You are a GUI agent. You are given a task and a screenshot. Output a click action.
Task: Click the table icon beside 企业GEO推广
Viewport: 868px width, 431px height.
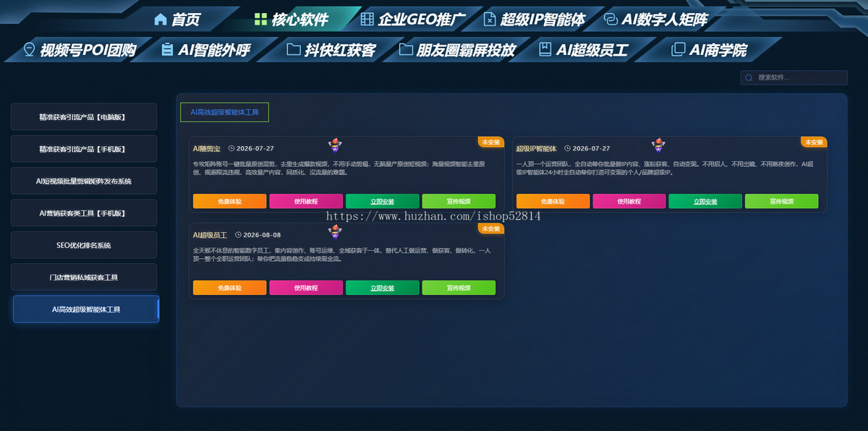pos(367,20)
